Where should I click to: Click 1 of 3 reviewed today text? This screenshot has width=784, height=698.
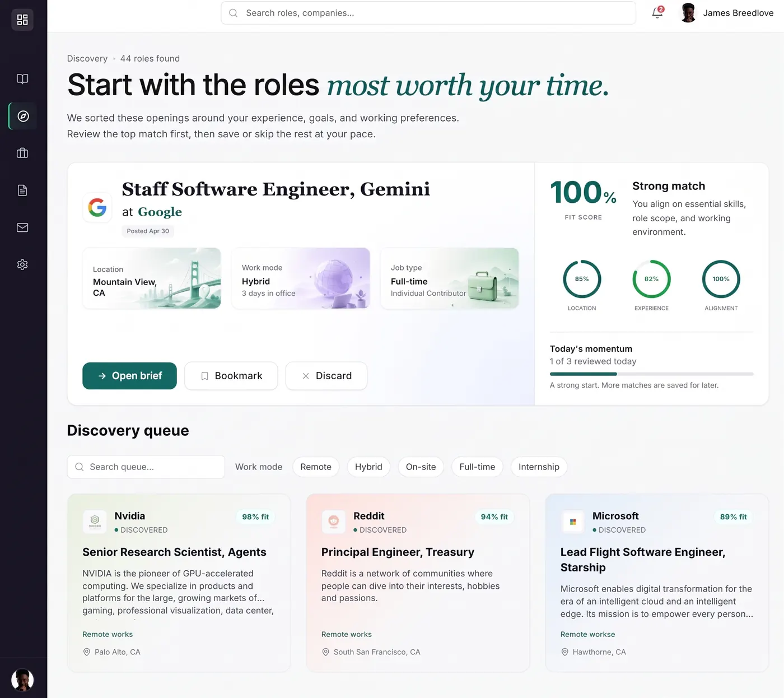tap(593, 361)
